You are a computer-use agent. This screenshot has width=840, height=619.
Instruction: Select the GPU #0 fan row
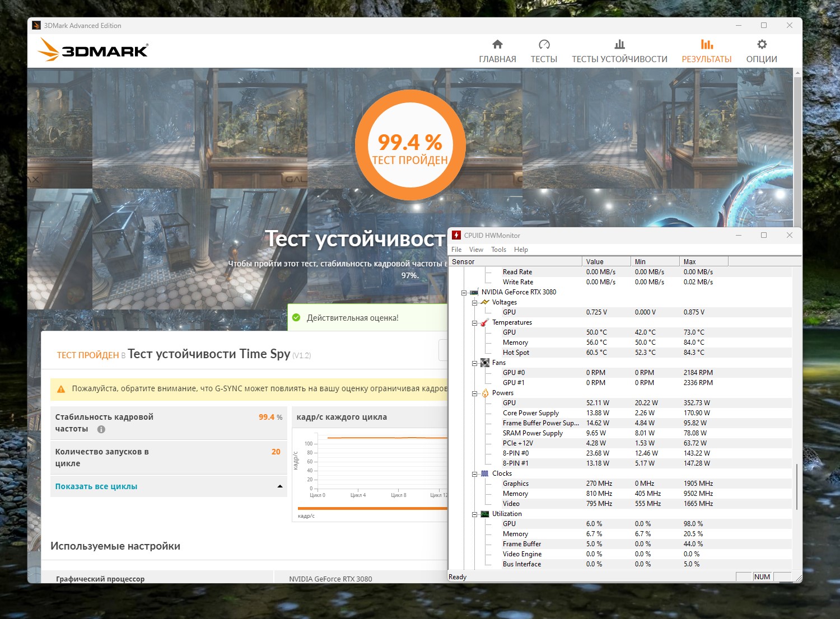[x=620, y=373]
